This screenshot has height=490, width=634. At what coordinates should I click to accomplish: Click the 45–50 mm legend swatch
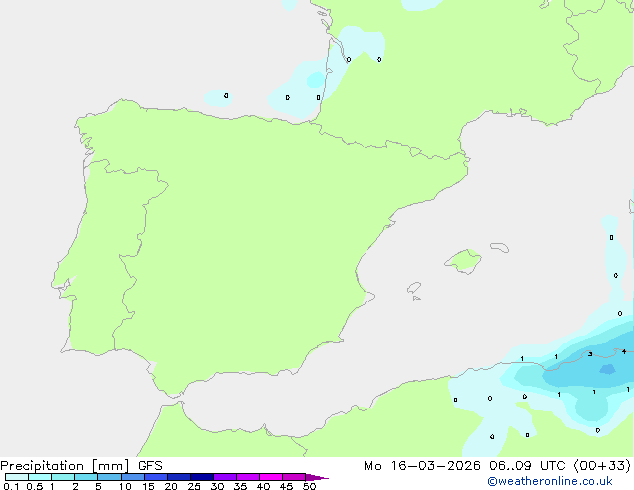click(294, 477)
